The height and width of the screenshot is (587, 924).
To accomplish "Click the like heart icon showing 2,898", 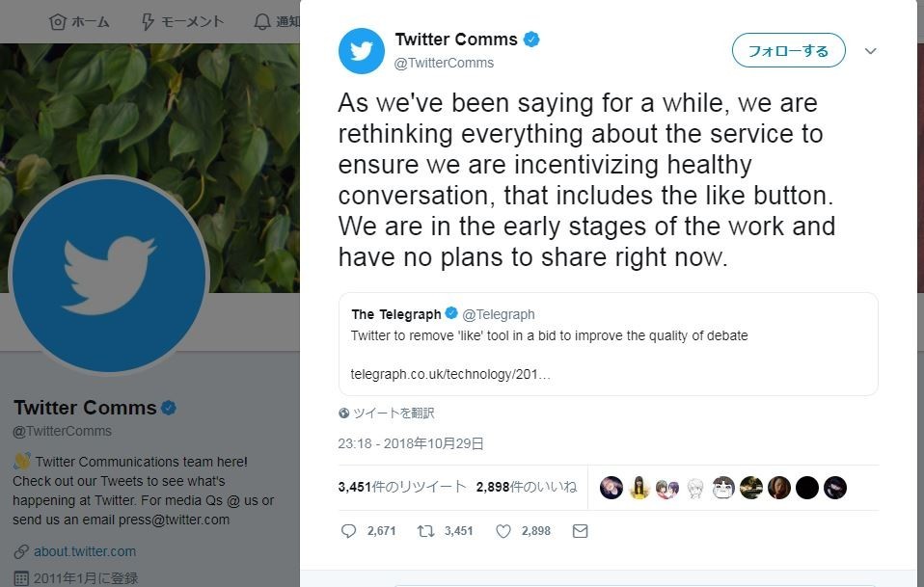I will click(503, 530).
